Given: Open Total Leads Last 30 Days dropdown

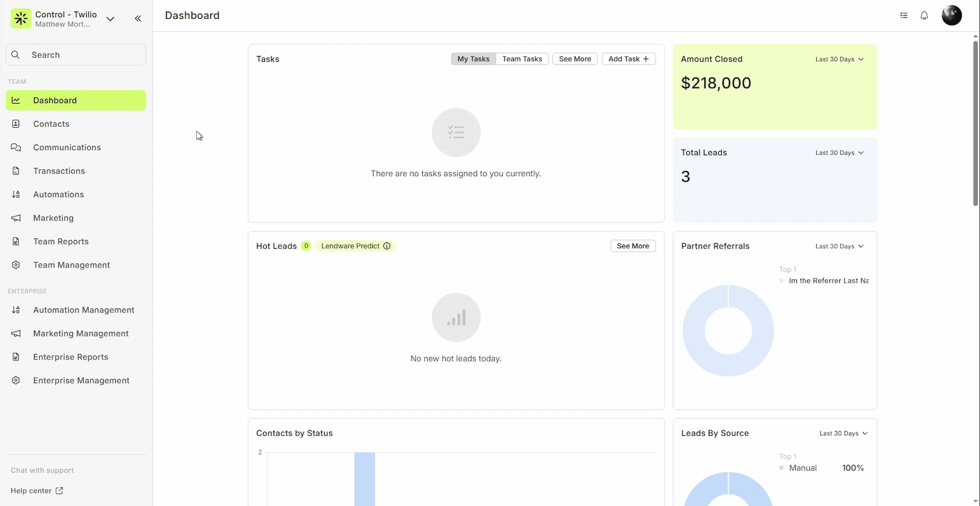Looking at the screenshot, I should [839, 153].
